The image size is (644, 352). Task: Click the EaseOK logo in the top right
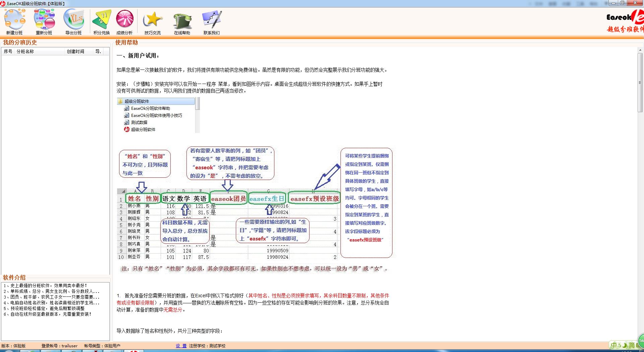625,21
